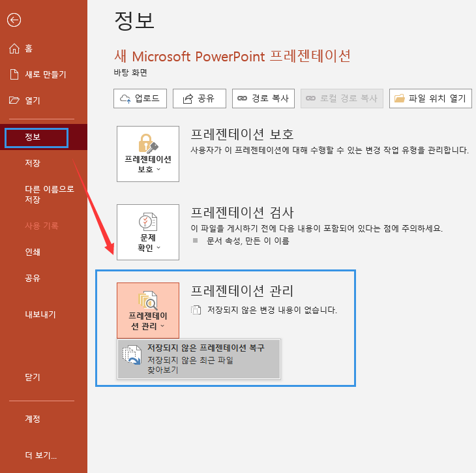Image resolution: width=476 pixels, height=473 pixels.
Task: Click the 공유 button in top row
Action: click(x=200, y=99)
